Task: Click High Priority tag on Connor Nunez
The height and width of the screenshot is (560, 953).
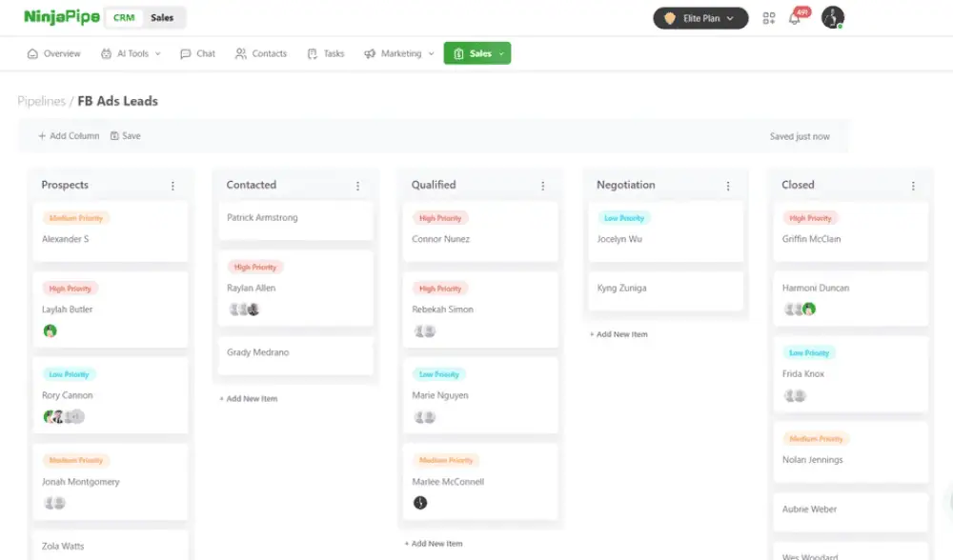Action: click(440, 218)
